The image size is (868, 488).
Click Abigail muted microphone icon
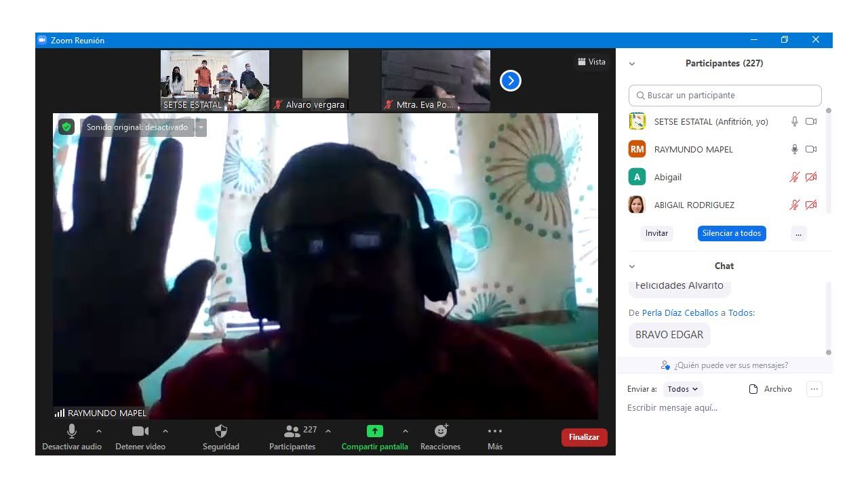795,177
